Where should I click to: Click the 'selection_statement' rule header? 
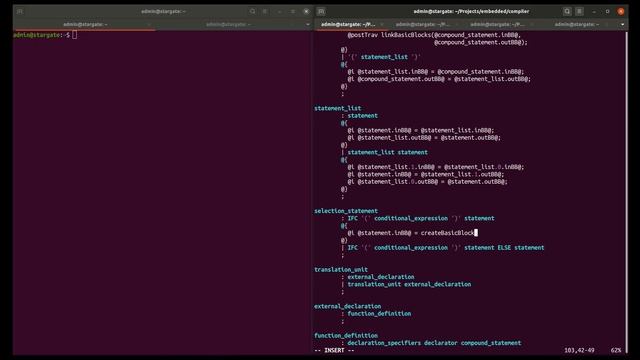click(346, 211)
